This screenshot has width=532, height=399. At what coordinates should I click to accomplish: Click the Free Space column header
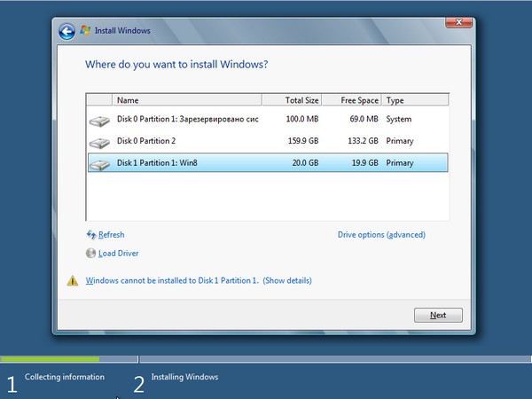pyautogui.click(x=359, y=100)
